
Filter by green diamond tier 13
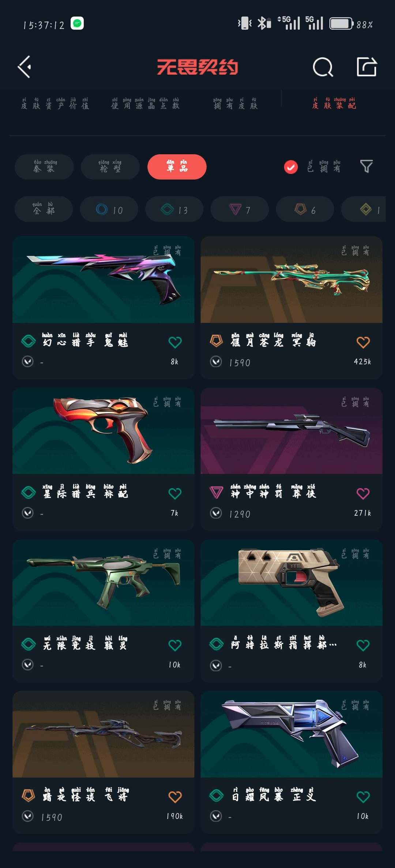coord(174,209)
